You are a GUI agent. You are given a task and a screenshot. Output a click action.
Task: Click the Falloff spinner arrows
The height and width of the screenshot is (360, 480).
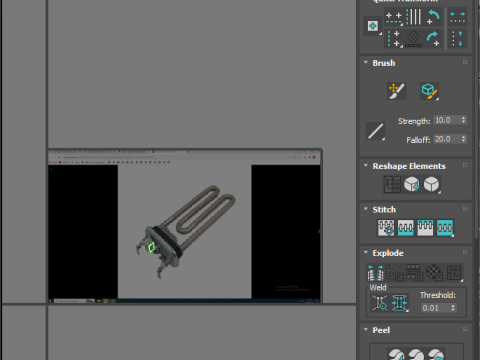[463, 139]
